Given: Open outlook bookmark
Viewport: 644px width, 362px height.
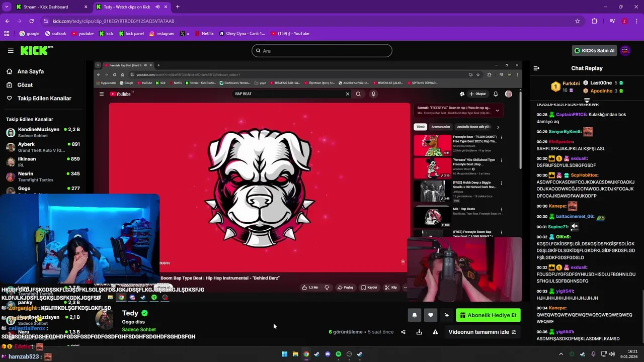Looking at the screenshot, I should [x=55, y=34].
